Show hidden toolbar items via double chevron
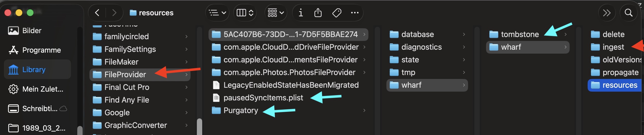 point(607,12)
